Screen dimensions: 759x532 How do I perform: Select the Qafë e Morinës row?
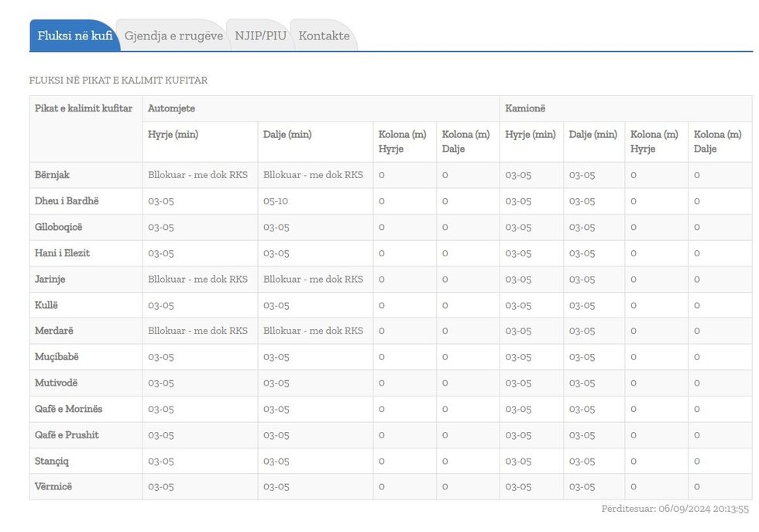[68, 409]
